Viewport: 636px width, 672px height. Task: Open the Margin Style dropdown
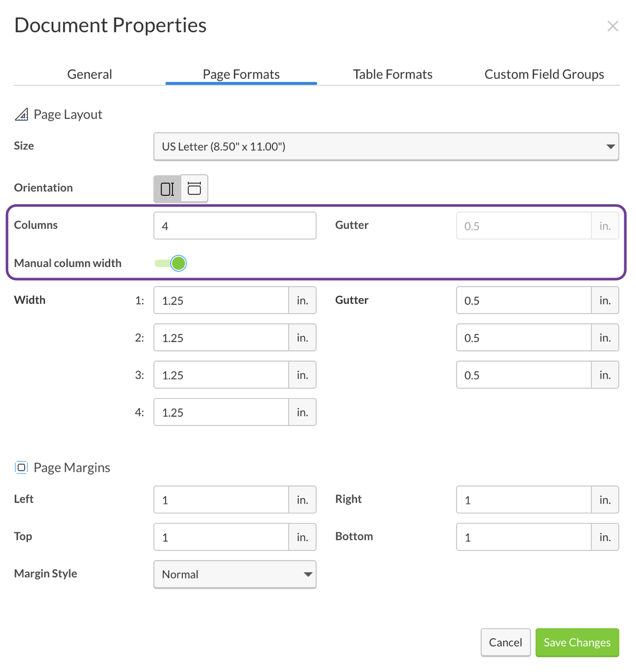pyautogui.click(x=235, y=574)
